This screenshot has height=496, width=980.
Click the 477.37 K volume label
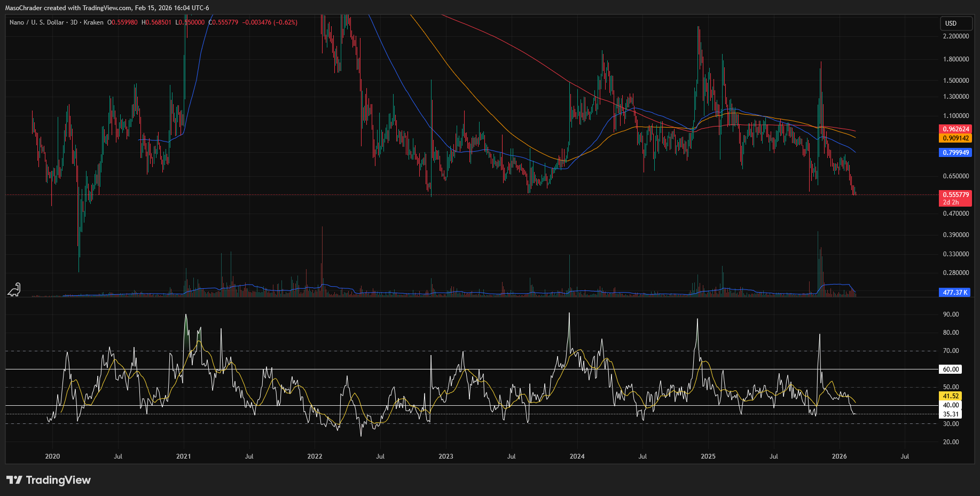click(x=955, y=293)
